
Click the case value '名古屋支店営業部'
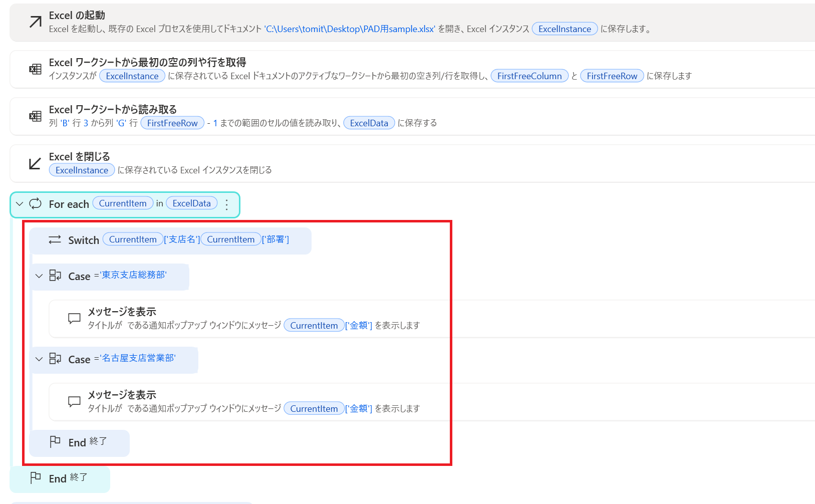pyautogui.click(x=138, y=358)
